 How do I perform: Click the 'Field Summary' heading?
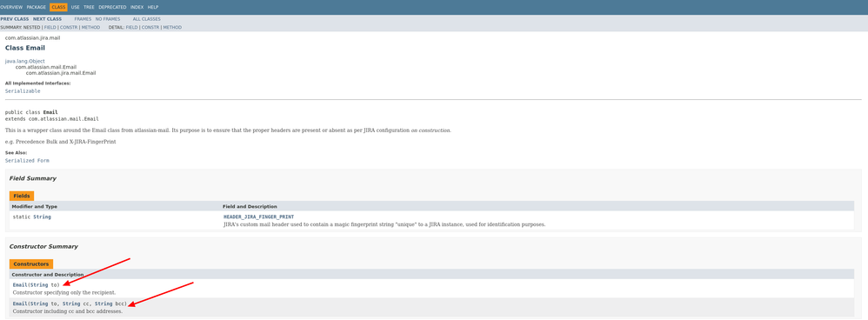[33, 179]
